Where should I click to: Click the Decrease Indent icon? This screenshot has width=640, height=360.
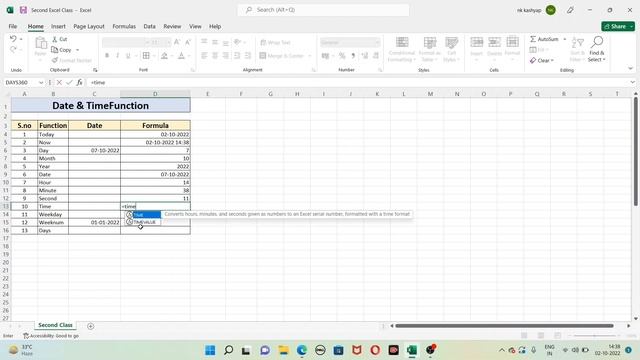(x=237, y=56)
